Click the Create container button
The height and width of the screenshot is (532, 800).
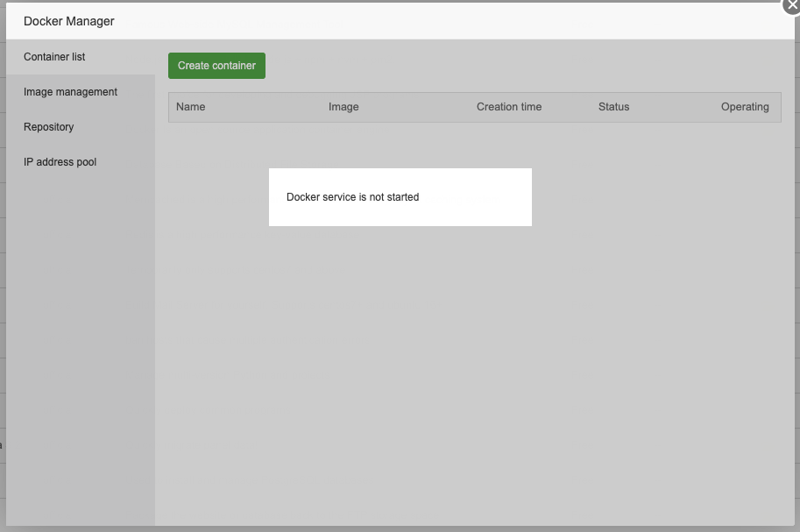(216, 66)
